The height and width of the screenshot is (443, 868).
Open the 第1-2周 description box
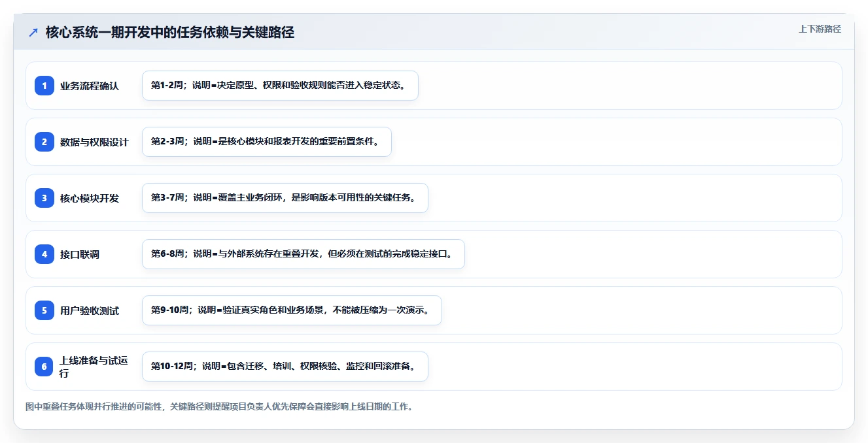pos(280,86)
